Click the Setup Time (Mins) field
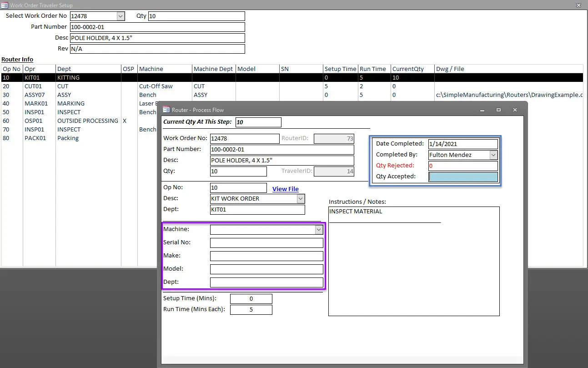 251,299
